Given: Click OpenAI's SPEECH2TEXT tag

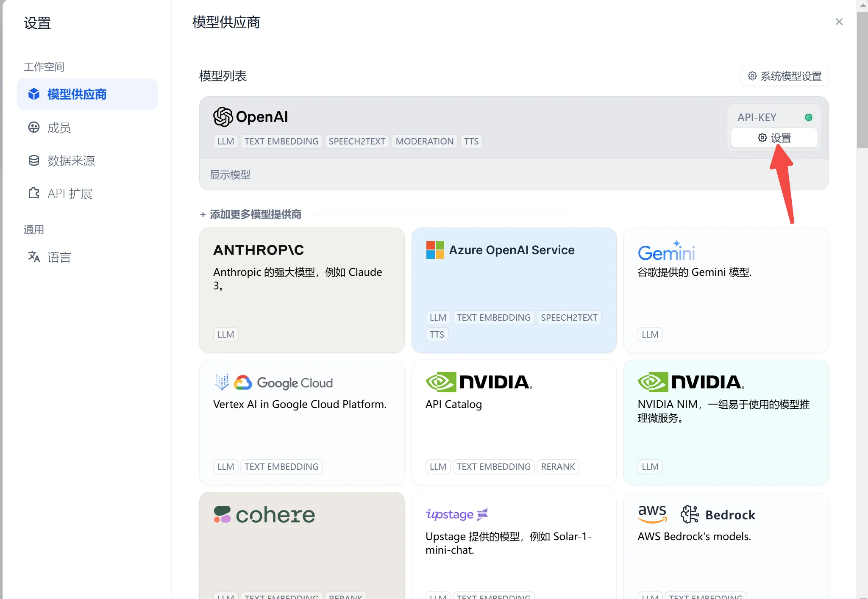Looking at the screenshot, I should tap(357, 141).
